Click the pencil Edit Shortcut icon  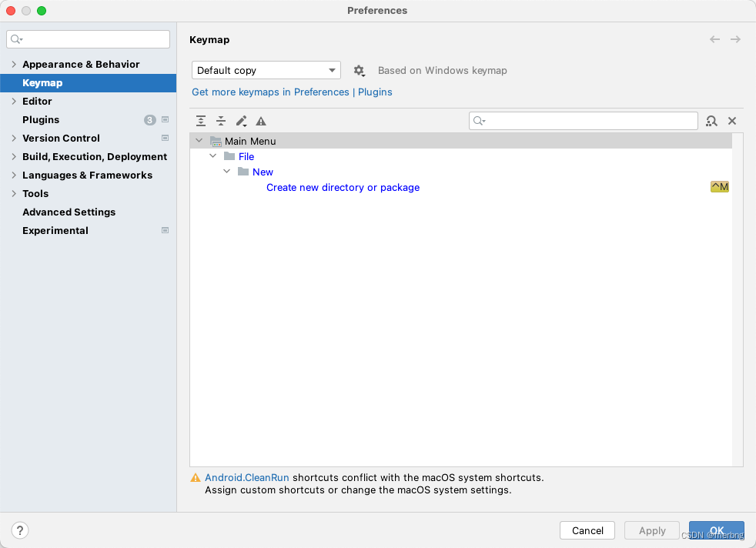pos(241,121)
